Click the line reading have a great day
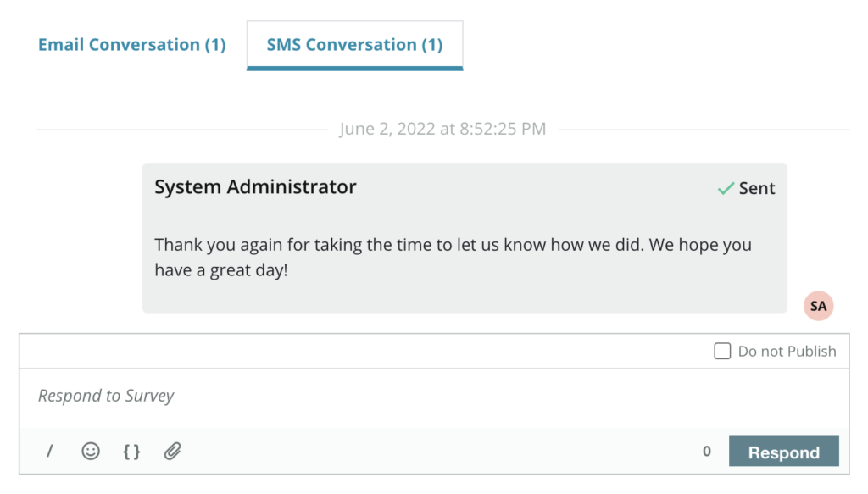 [x=221, y=271]
